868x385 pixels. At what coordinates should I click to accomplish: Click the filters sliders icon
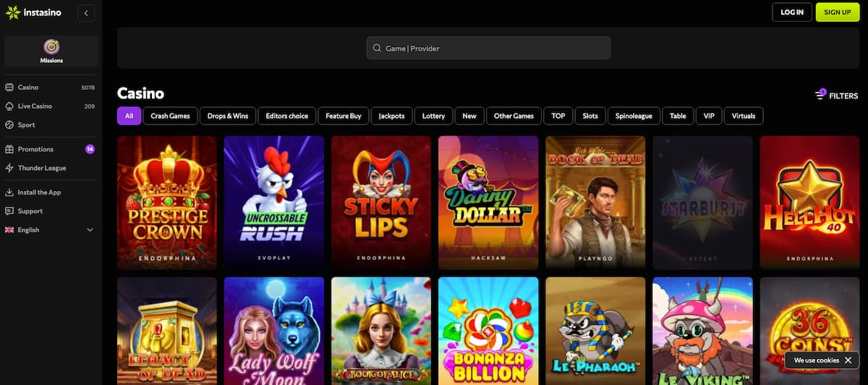[820, 95]
